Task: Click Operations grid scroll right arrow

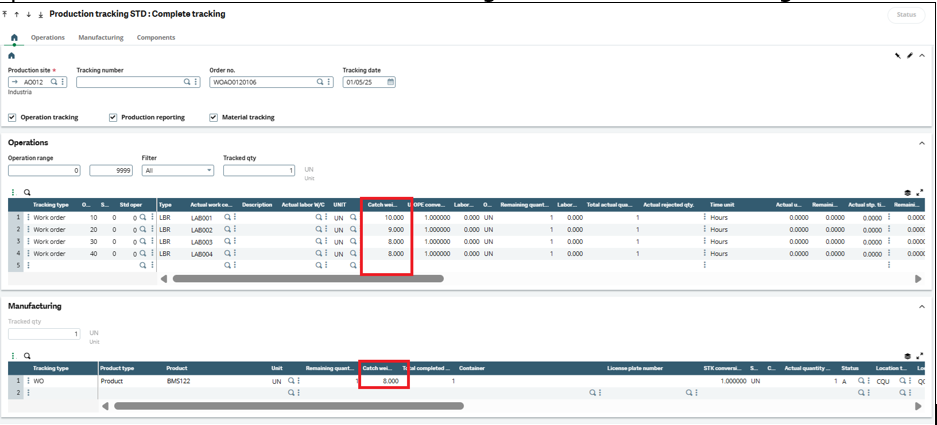Action: tap(918, 279)
